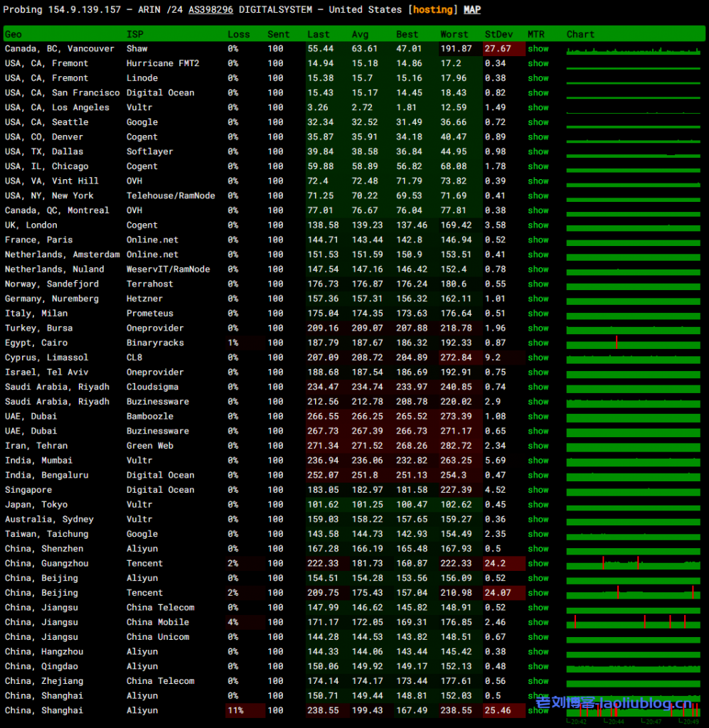The image size is (709, 728).
Task: Click the Singapore Digital Ocean chart
Action: click(633, 490)
